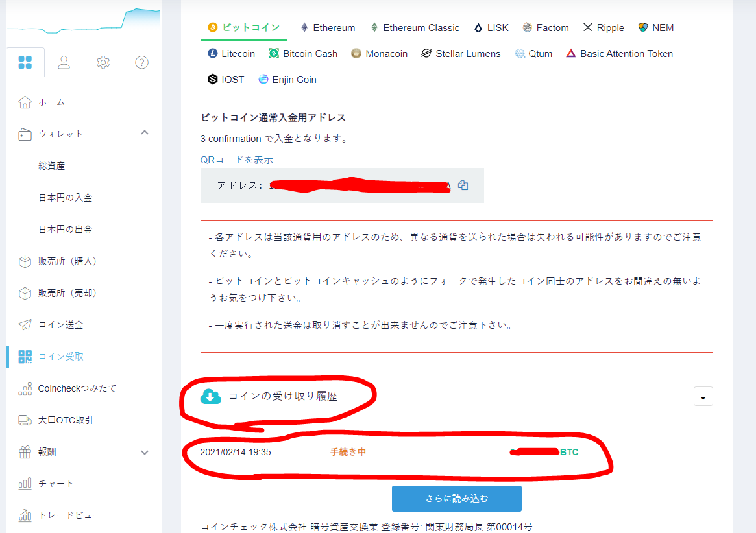Open the dropdown next to coin receipt history

pos(703,396)
